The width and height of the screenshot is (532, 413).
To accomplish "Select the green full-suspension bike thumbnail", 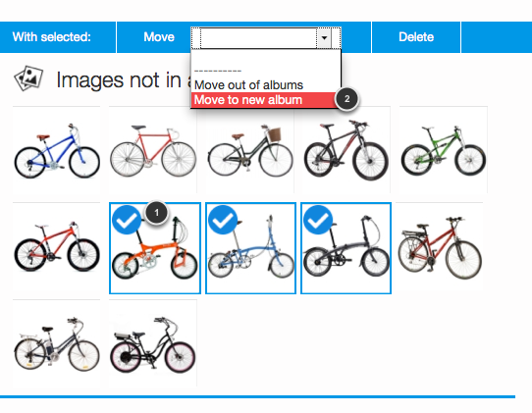I will [x=444, y=150].
